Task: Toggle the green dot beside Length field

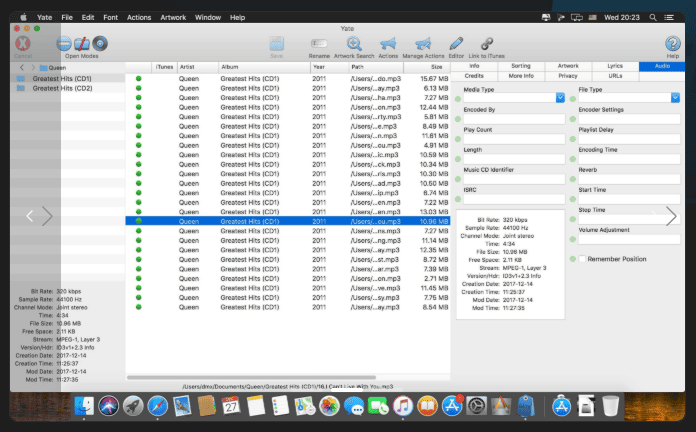Action: tap(458, 159)
